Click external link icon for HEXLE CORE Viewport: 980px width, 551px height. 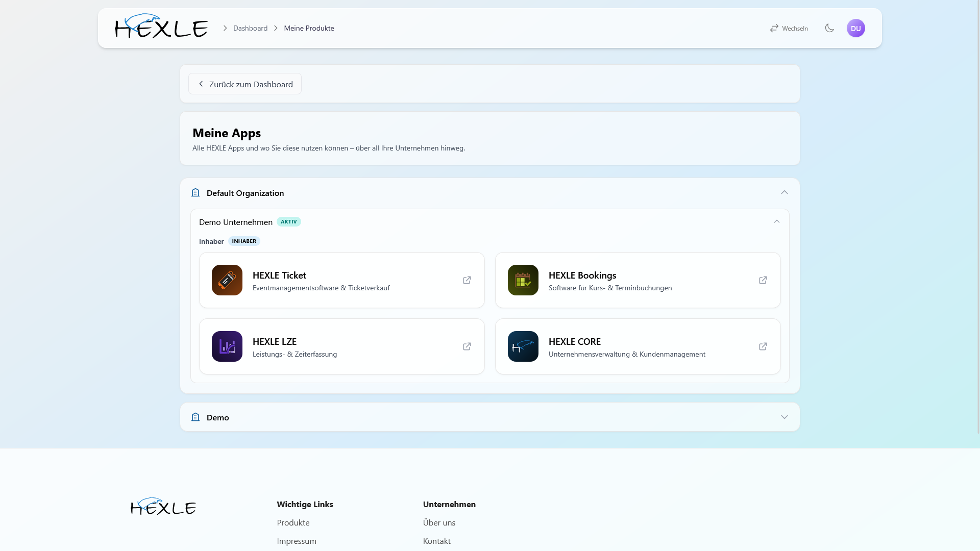pos(763,346)
